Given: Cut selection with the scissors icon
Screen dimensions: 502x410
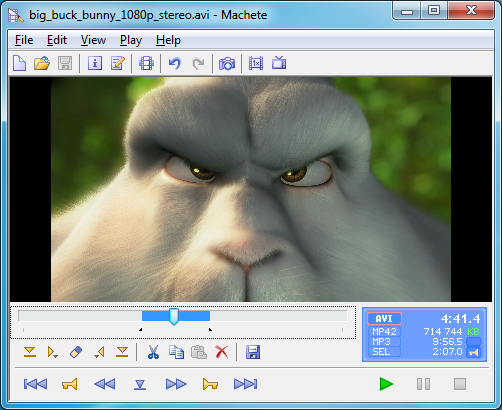Looking at the screenshot, I should coord(153,352).
